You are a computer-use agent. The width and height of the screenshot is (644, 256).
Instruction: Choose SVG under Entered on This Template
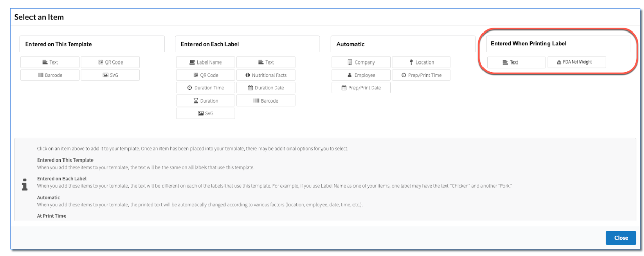[110, 75]
